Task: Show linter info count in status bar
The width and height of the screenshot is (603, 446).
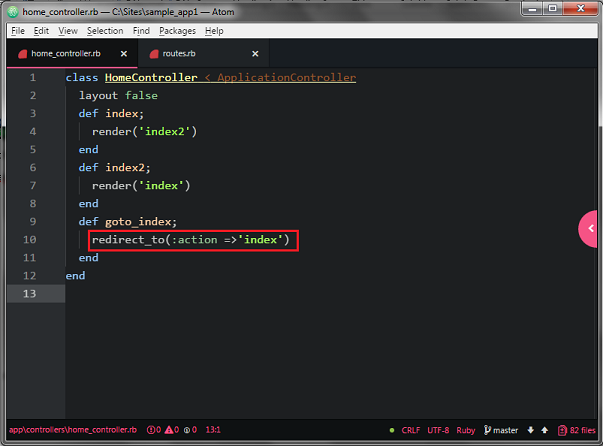Action: (x=190, y=430)
